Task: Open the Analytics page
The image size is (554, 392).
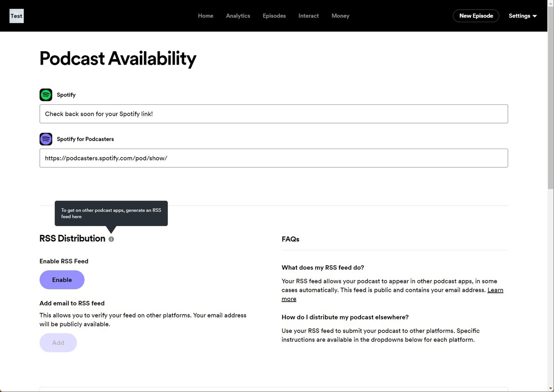Action: [238, 16]
